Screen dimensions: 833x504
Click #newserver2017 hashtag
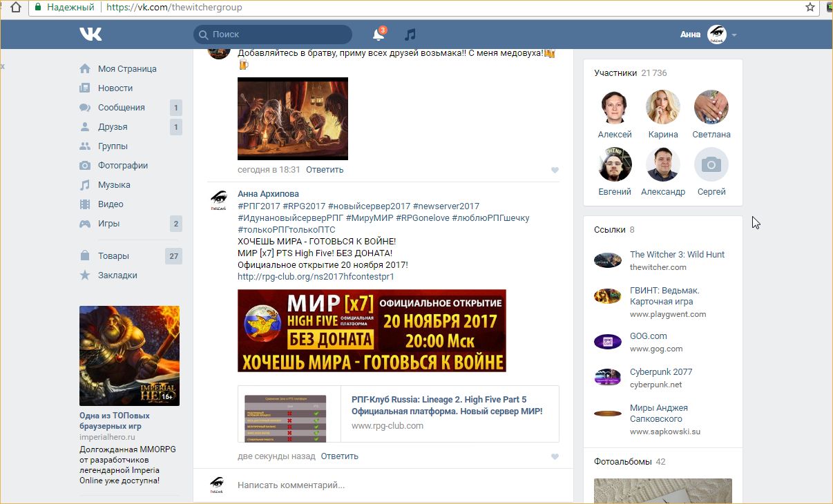point(446,206)
